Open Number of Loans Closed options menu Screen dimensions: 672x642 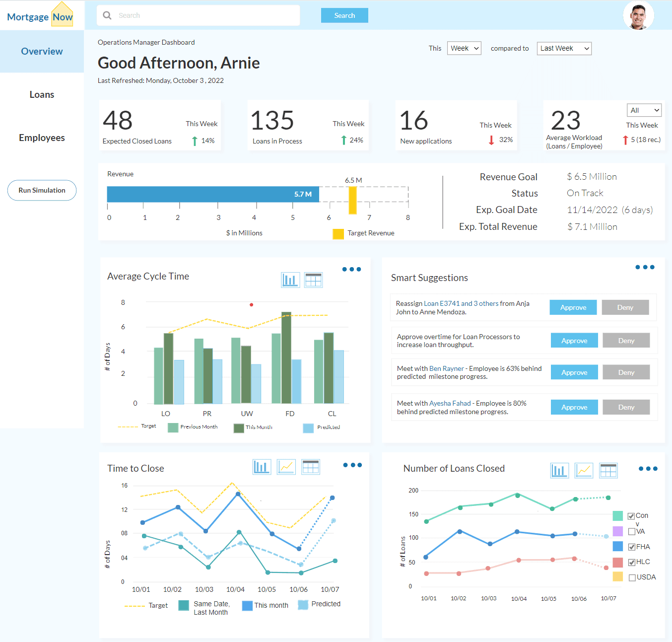click(648, 469)
